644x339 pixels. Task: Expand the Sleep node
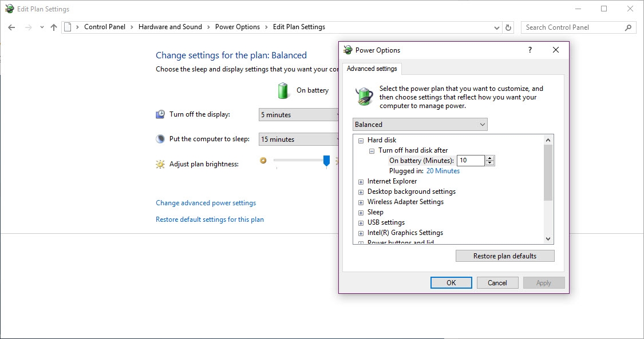click(361, 213)
